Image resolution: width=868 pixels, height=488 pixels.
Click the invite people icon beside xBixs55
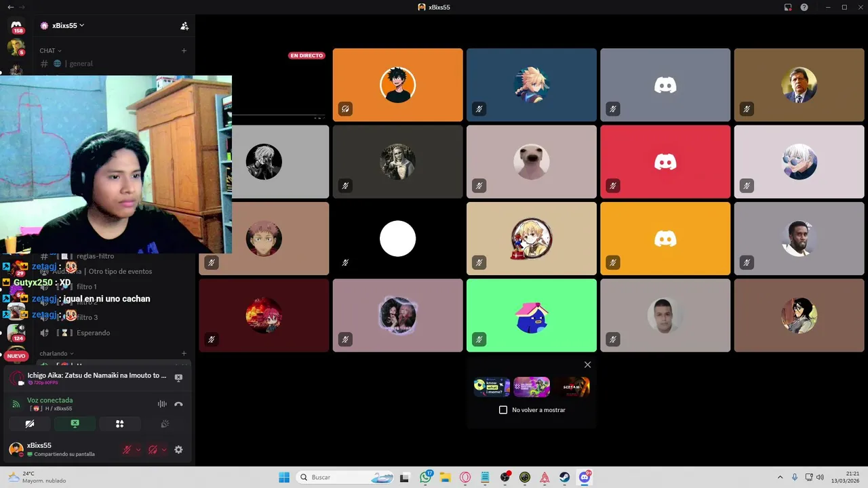click(184, 26)
